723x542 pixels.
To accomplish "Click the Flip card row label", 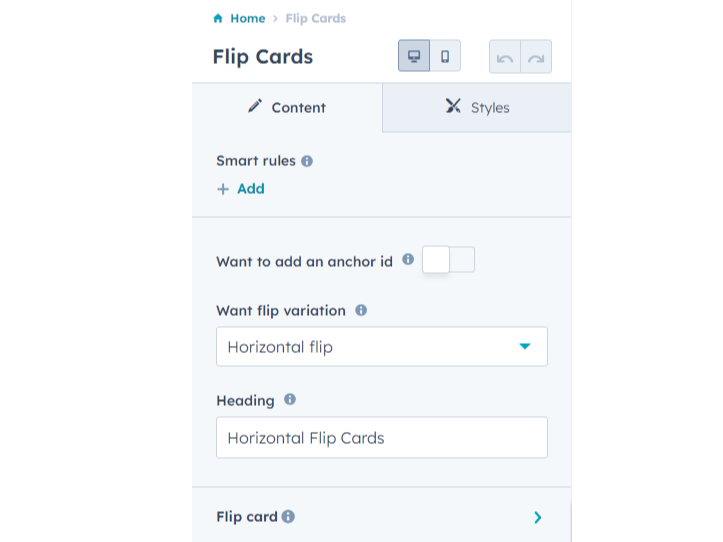I will [246, 517].
